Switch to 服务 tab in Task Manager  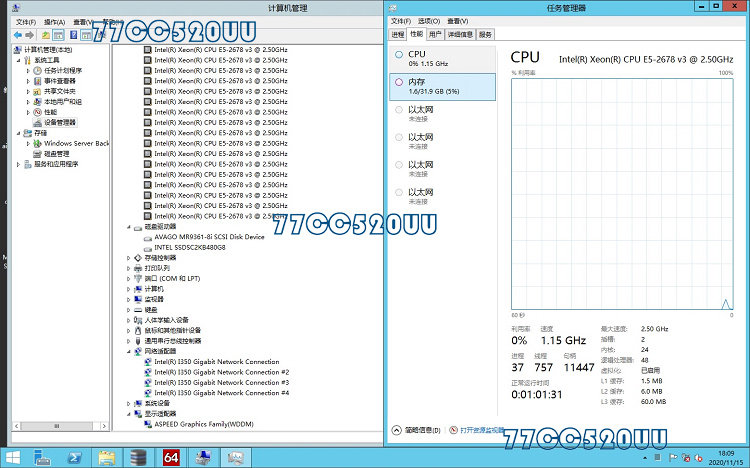click(x=485, y=34)
